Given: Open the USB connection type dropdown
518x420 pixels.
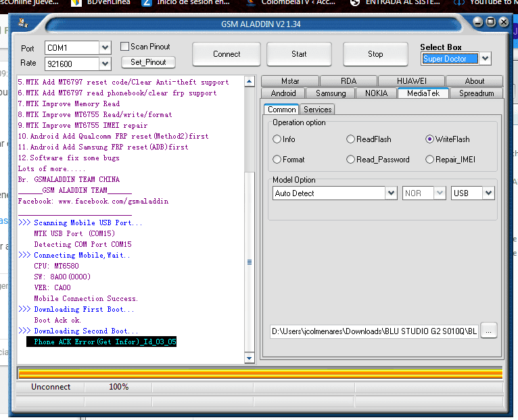Looking at the screenshot, I should pyautogui.click(x=488, y=193).
